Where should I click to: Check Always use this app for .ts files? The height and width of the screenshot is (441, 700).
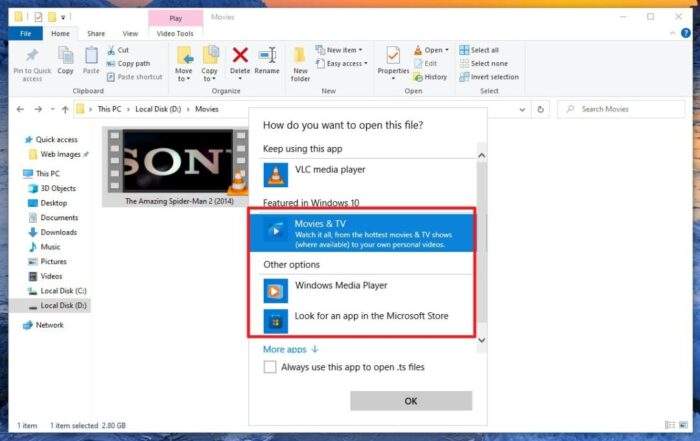[x=270, y=367]
